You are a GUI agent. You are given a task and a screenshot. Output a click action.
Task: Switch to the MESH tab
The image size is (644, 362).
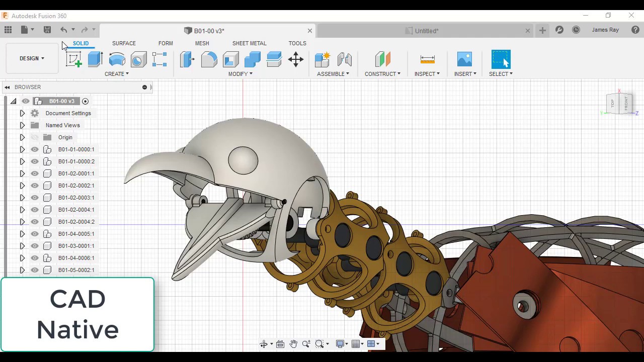[x=202, y=43]
